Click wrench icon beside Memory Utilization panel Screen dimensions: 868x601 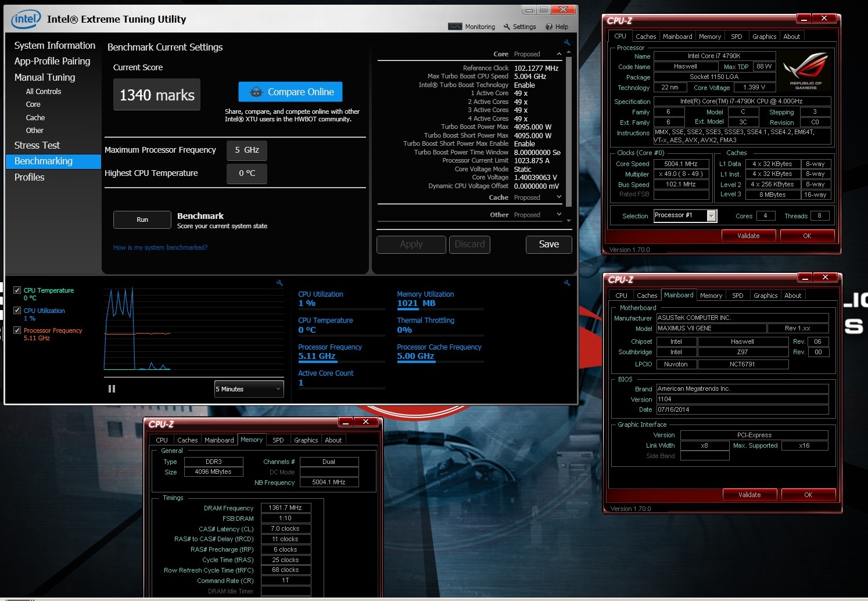coord(567,283)
